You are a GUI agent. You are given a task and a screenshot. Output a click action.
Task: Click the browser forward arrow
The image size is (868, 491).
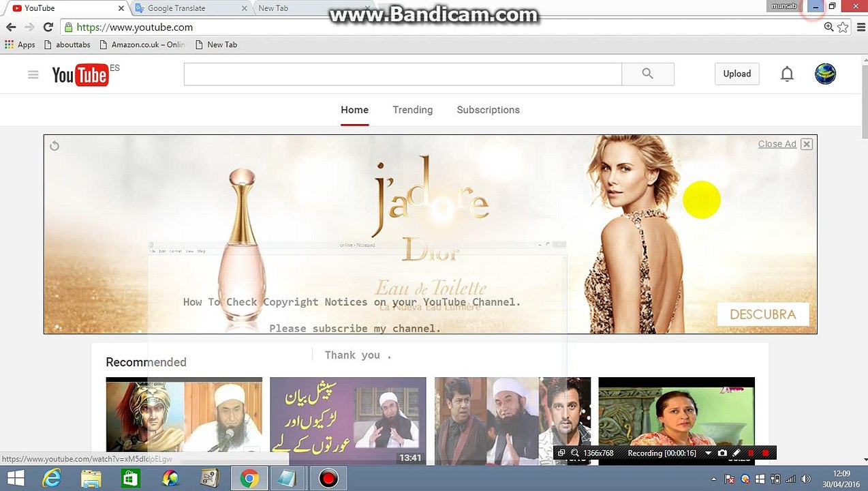(29, 27)
